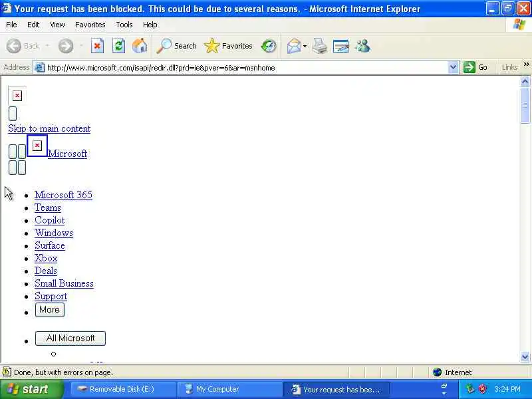Switch to Removable Disk (E:) taskbar window
The width and height of the screenshot is (532, 399).
(x=123, y=389)
